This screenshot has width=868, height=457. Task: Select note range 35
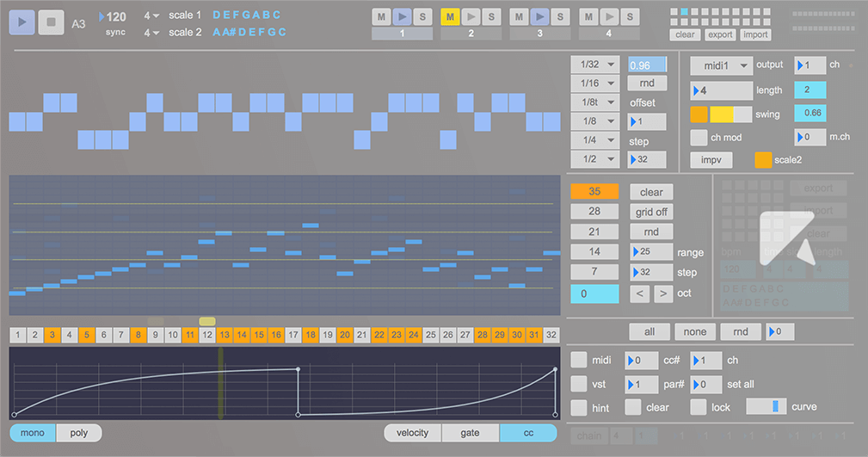(x=594, y=192)
